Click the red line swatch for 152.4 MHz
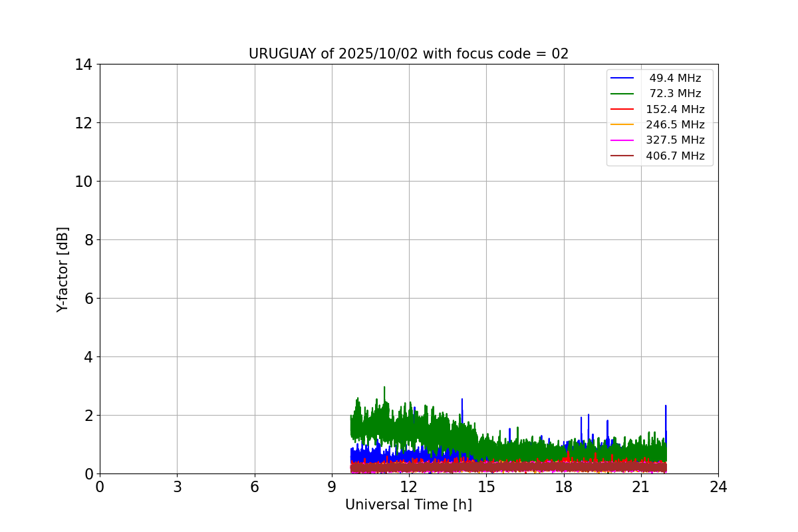The image size is (798, 532). tap(622, 110)
